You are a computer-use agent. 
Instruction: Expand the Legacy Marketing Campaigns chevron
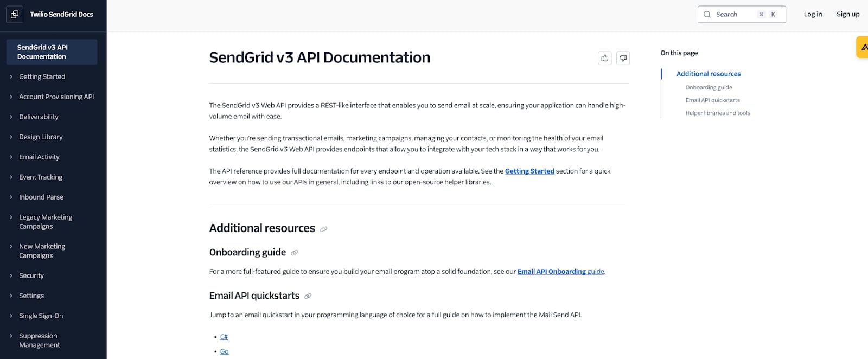click(11, 217)
